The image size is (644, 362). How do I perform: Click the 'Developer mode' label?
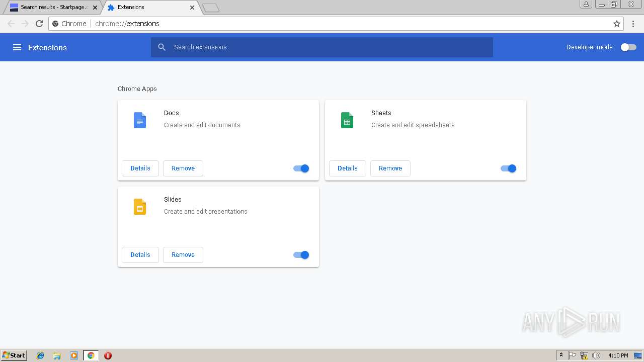tap(590, 47)
